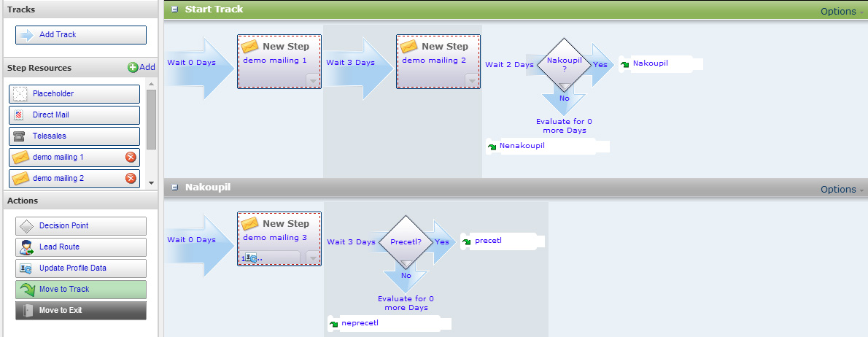The height and width of the screenshot is (337, 868).
Task: Choose the Update Profile Data action
Action: coord(81,268)
